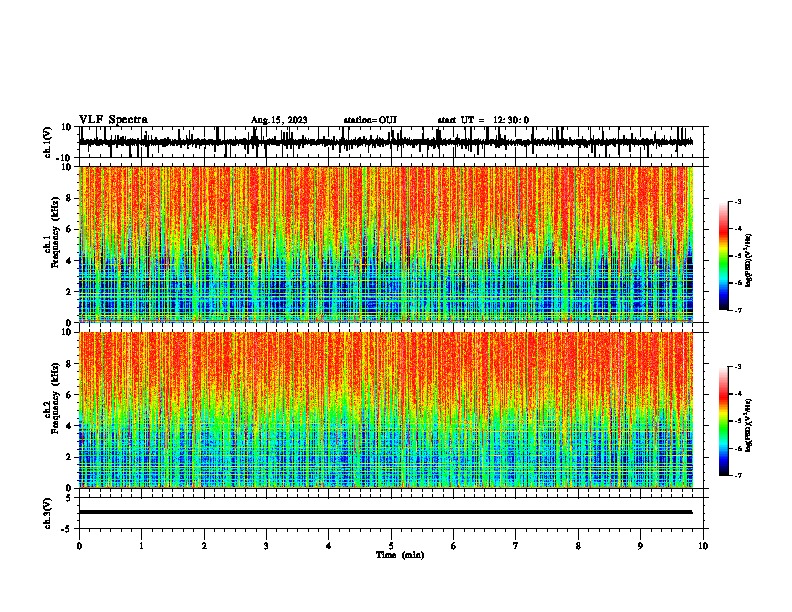Click the "-7" tick on ch.2 color bar

coord(737,475)
